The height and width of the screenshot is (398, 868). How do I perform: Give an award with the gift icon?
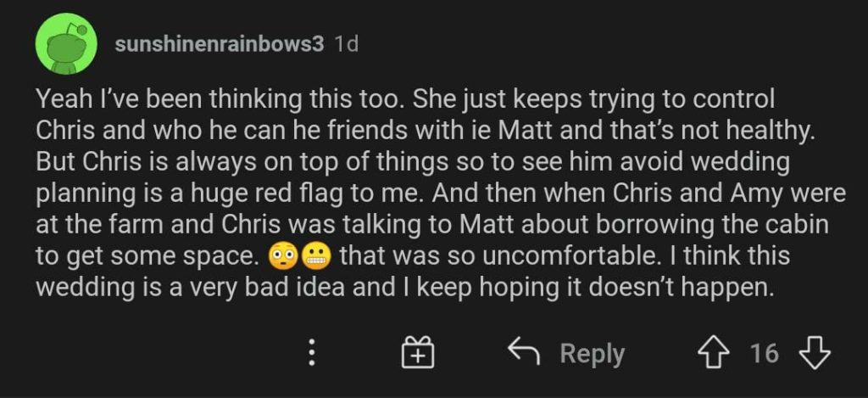click(x=417, y=352)
